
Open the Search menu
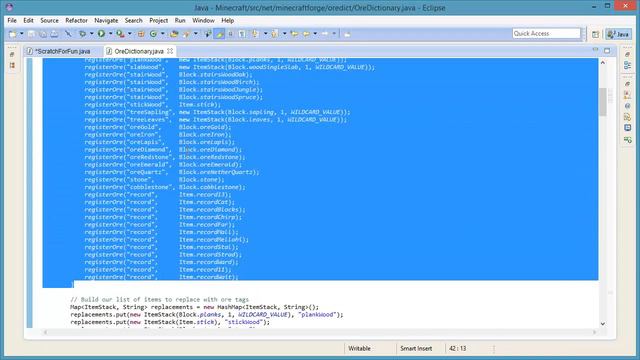(133, 20)
